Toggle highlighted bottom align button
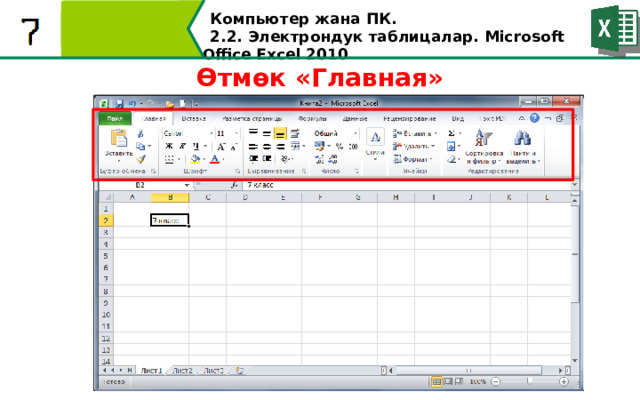 point(280,133)
